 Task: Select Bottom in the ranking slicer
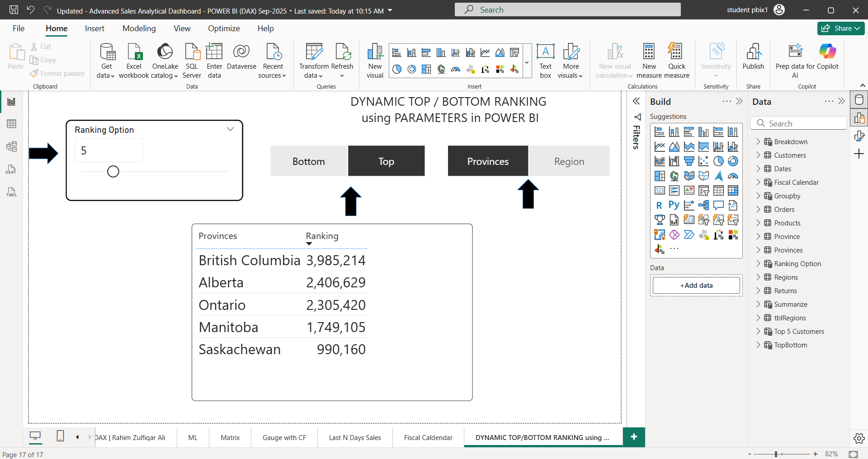(308, 161)
